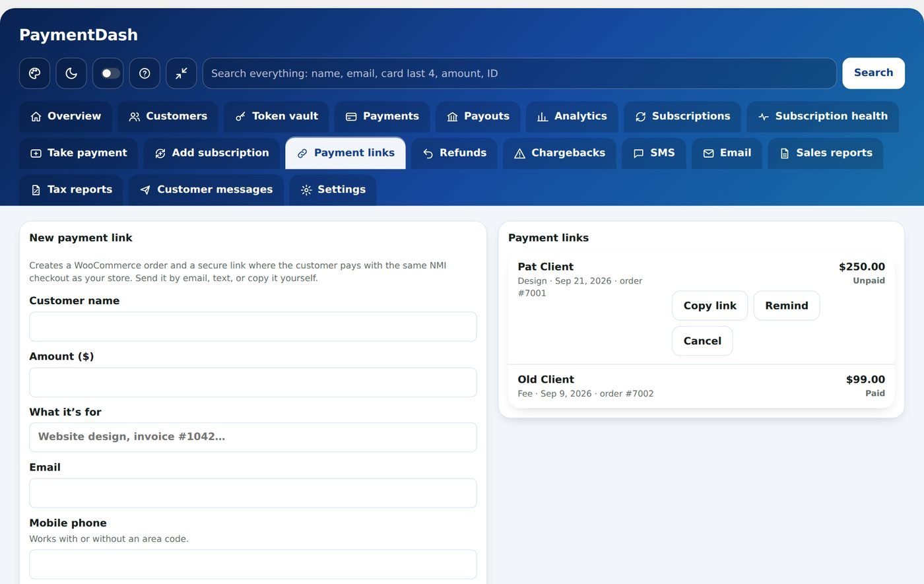Open the color theme palette icon

point(34,73)
